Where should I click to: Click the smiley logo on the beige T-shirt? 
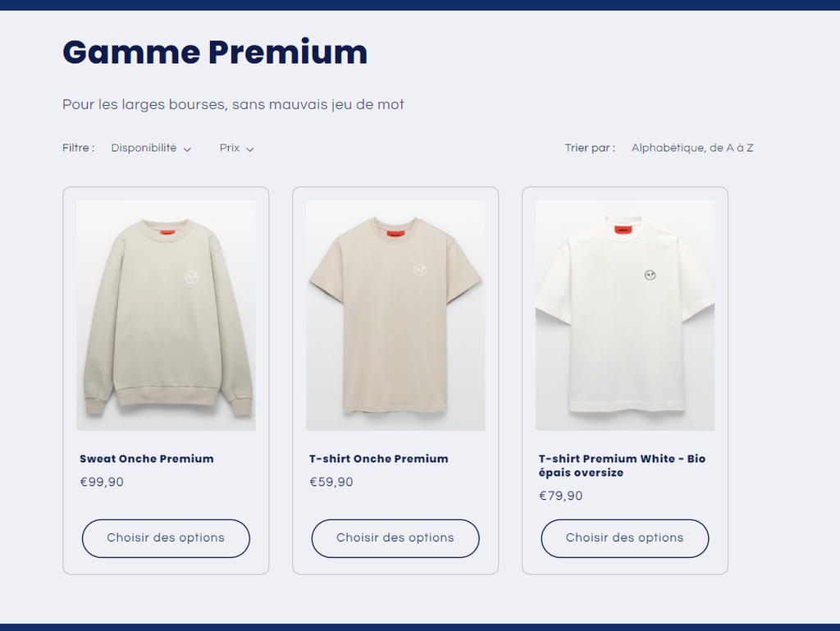point(420,269)
